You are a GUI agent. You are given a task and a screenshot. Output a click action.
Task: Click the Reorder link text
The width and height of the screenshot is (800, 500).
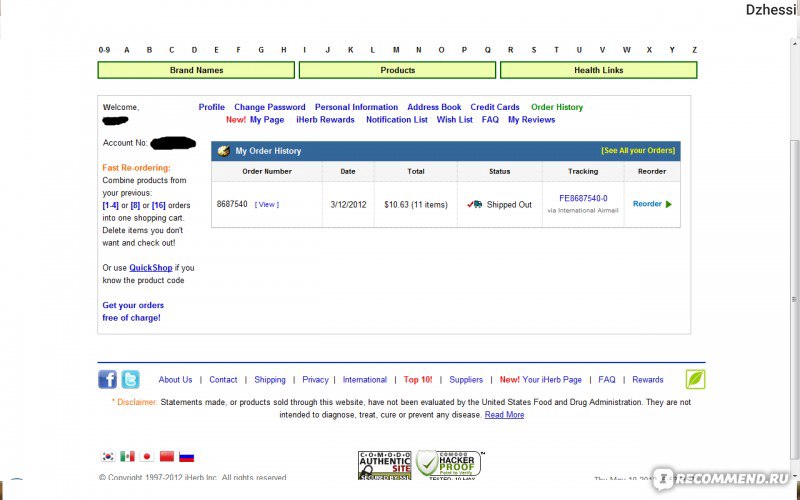pos(647,204)
